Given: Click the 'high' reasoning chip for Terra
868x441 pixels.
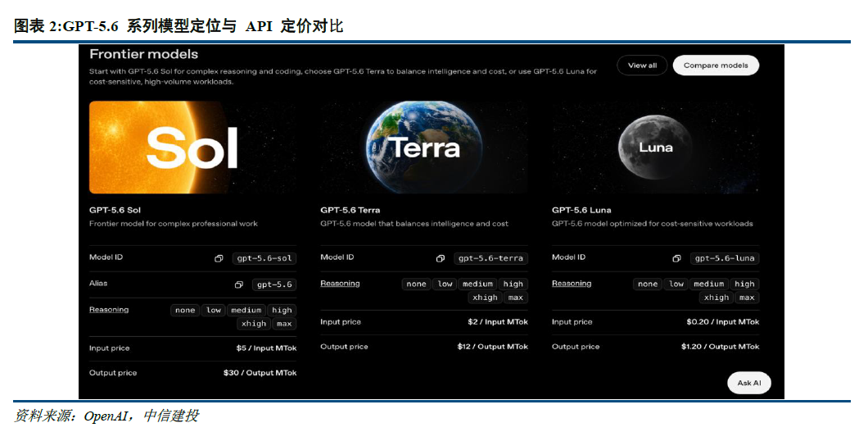Looking at the screenshot, I should point(513,284).
